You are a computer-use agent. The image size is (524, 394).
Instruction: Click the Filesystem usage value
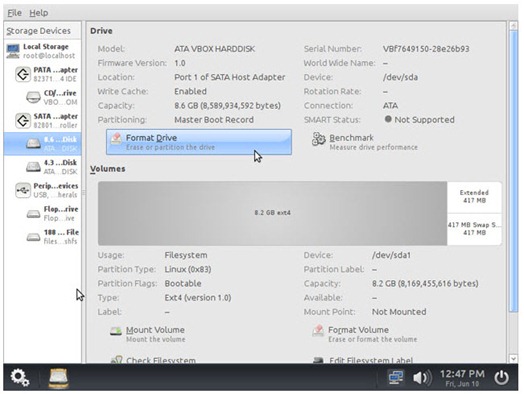(x=186, y=255)
